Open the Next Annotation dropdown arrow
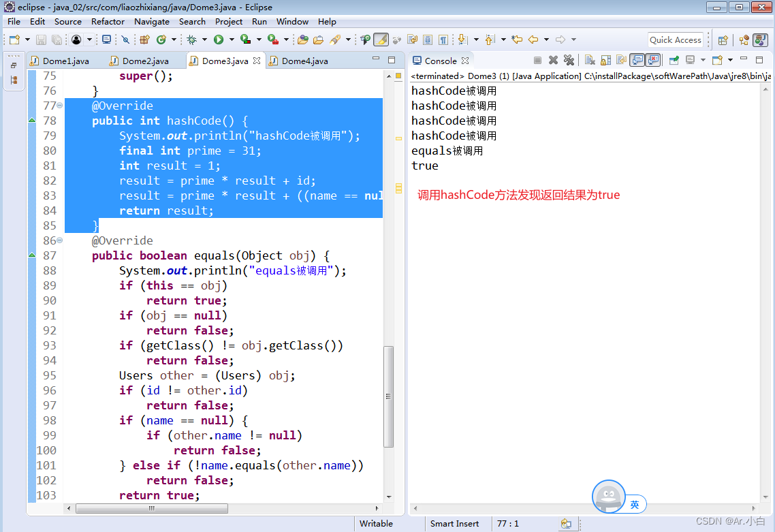This screenshot has height=532, width=775. (476, 40)
